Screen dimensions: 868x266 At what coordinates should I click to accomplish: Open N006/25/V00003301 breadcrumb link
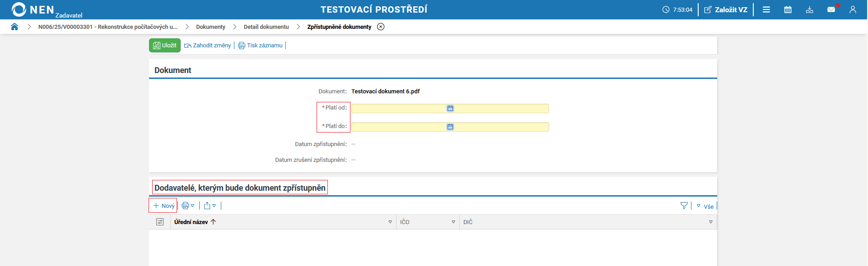pos(108,27)
